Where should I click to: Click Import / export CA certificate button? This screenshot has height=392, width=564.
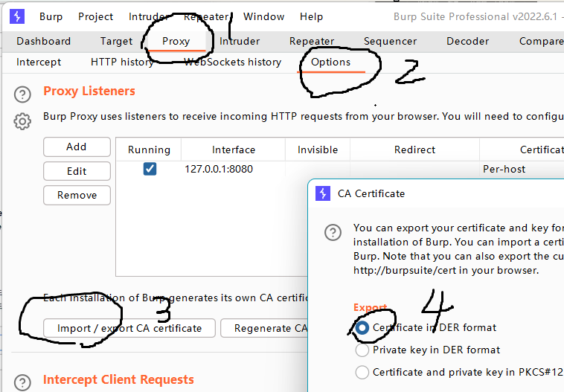tap(129, 328)
